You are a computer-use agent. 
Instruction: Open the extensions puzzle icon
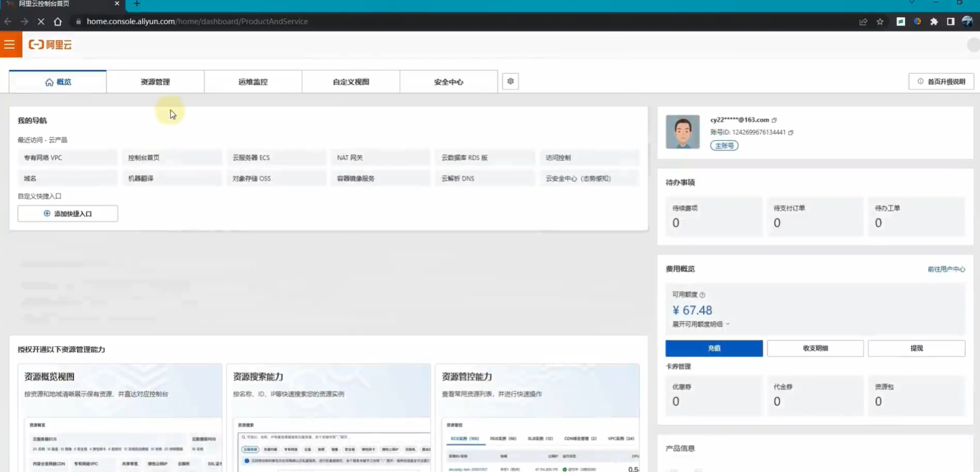point(934,21)
